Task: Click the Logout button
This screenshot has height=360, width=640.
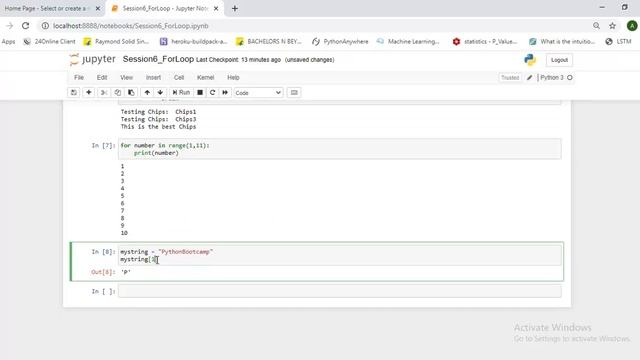Action: pyautogui.click(x=559, y=60)
